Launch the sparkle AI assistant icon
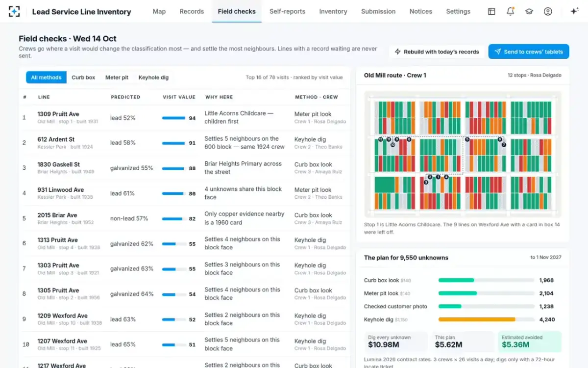 tap(575, 11)
